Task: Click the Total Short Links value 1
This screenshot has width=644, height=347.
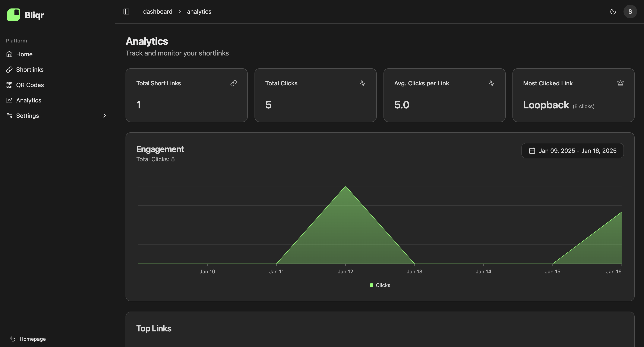Action: point(139,105)
